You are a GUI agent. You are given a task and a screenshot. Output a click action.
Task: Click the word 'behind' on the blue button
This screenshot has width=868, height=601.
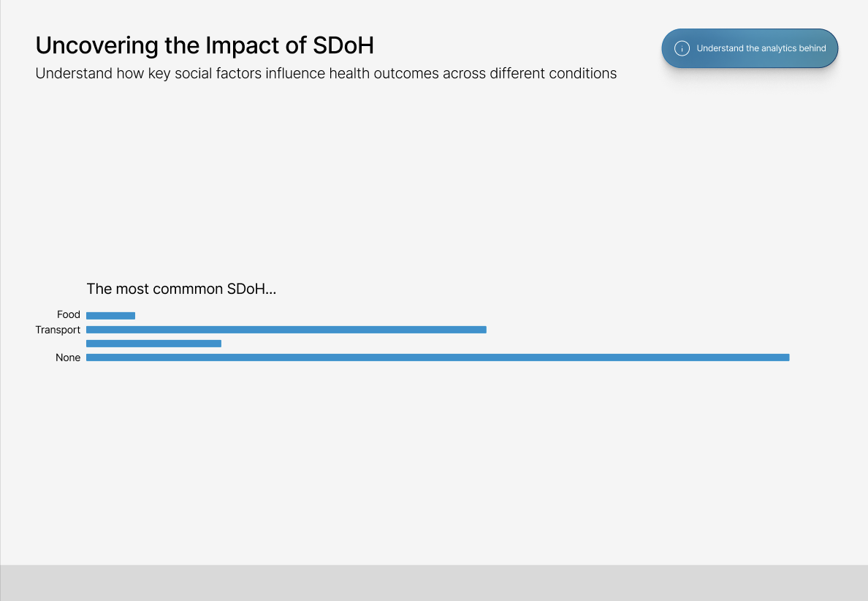812,48
